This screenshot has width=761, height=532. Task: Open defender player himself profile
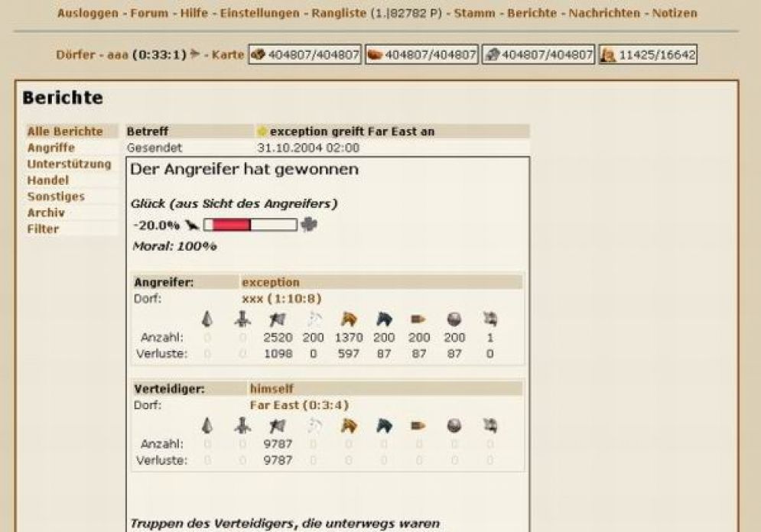272,388
